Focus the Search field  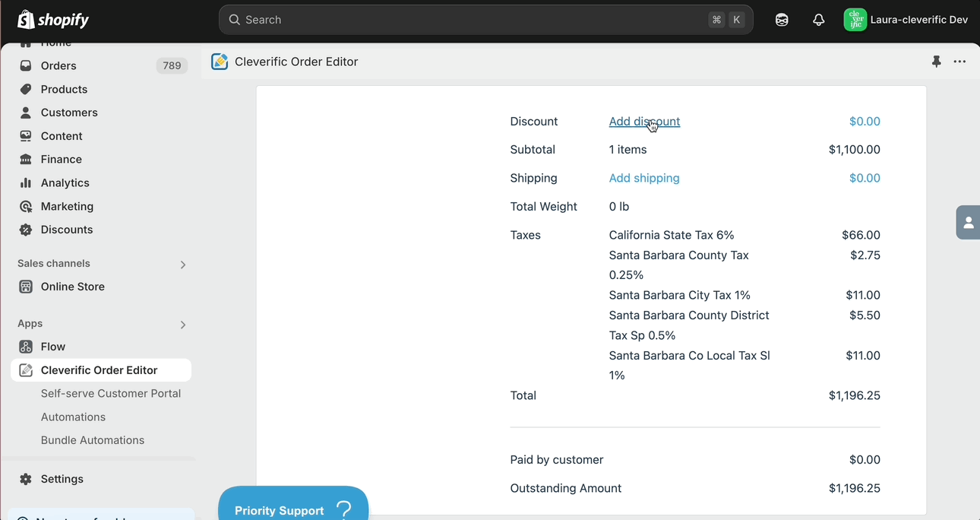(x=486, y=20)
